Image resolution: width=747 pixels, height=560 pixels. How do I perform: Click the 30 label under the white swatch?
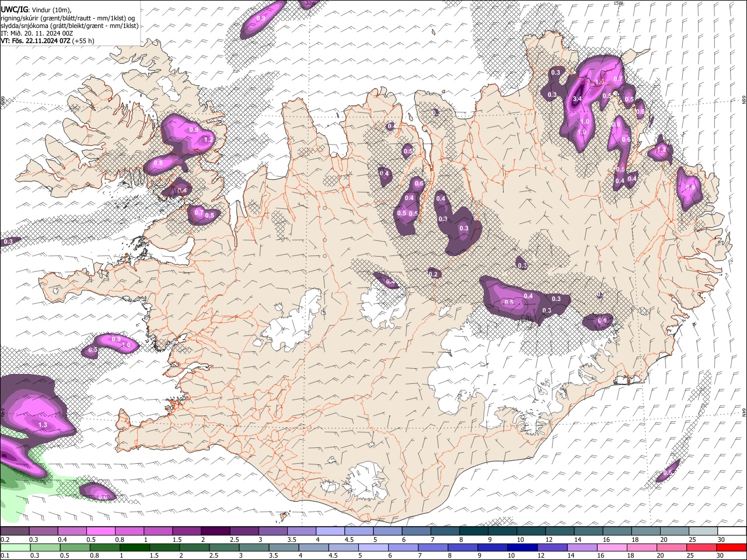[722, 540]
